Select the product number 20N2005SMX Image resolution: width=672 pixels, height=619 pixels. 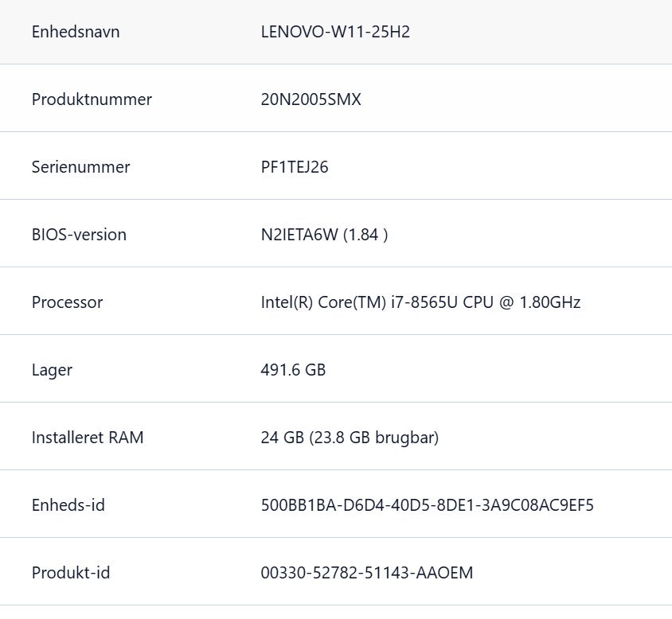coord(311,99)
